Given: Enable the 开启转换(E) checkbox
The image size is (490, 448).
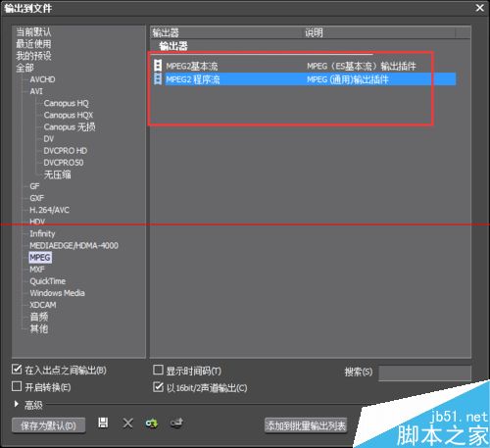Looking at the screenshot, I should (x=17, y=386).
